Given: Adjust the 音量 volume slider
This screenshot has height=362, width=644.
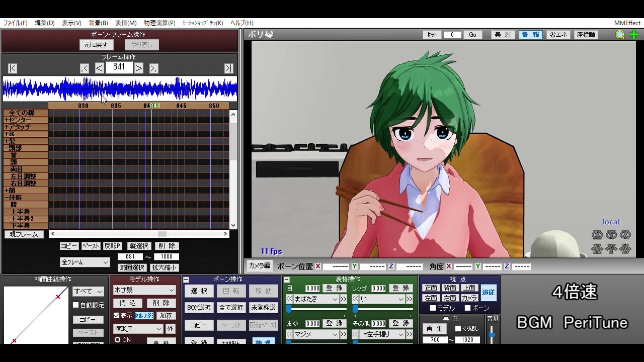Looking at the screenshot, I should pos(492,334).
